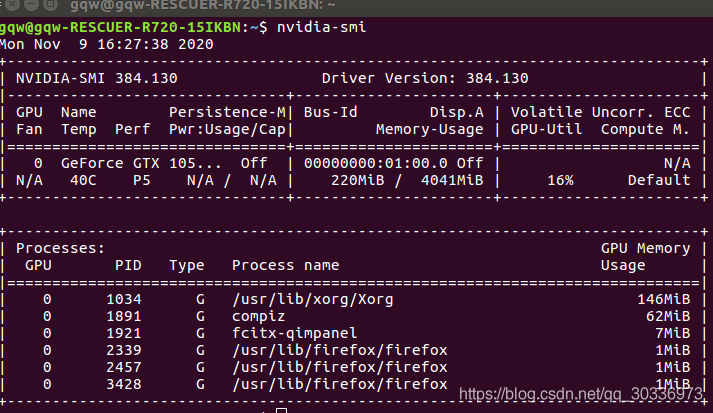The image size is (713, 413).
Task: Click the terminal window close button
Action: [13, 4]
